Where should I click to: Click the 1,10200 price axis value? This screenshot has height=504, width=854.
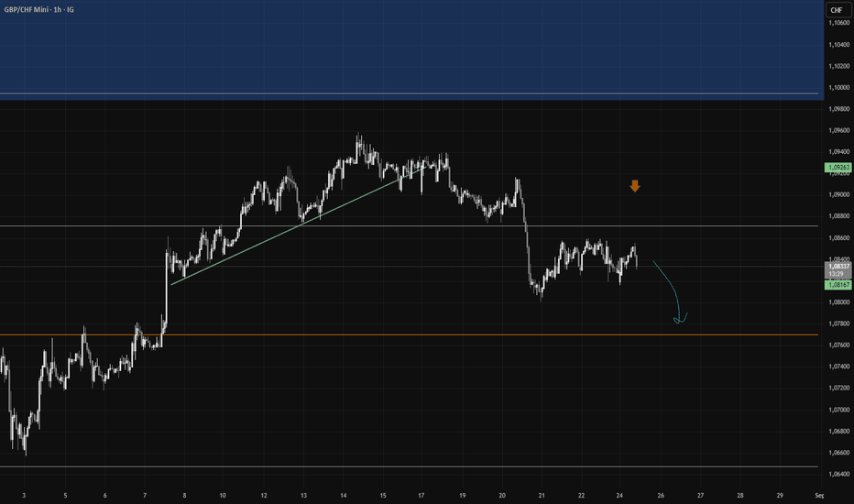click(838, 66)
